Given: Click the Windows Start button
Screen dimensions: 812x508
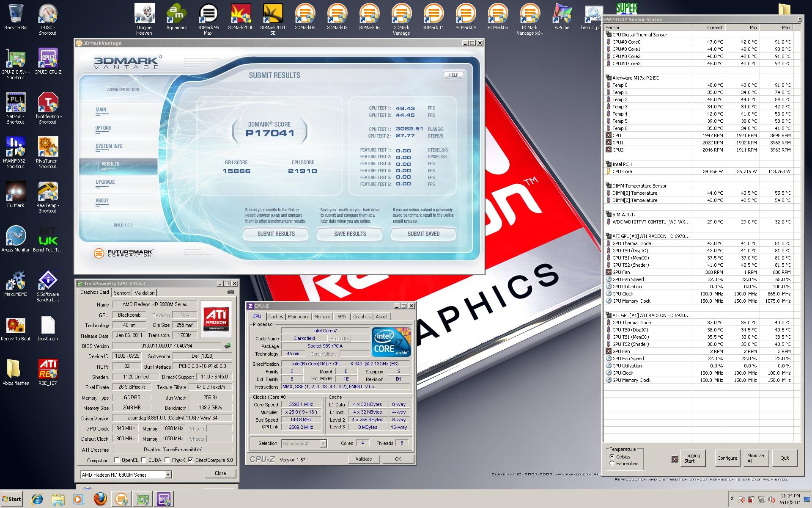Looking at the screenshot, I should click(x=11, y=499).
